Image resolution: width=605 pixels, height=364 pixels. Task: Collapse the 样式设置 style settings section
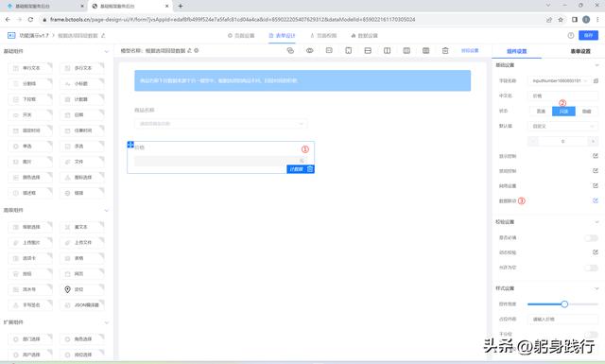596,288
